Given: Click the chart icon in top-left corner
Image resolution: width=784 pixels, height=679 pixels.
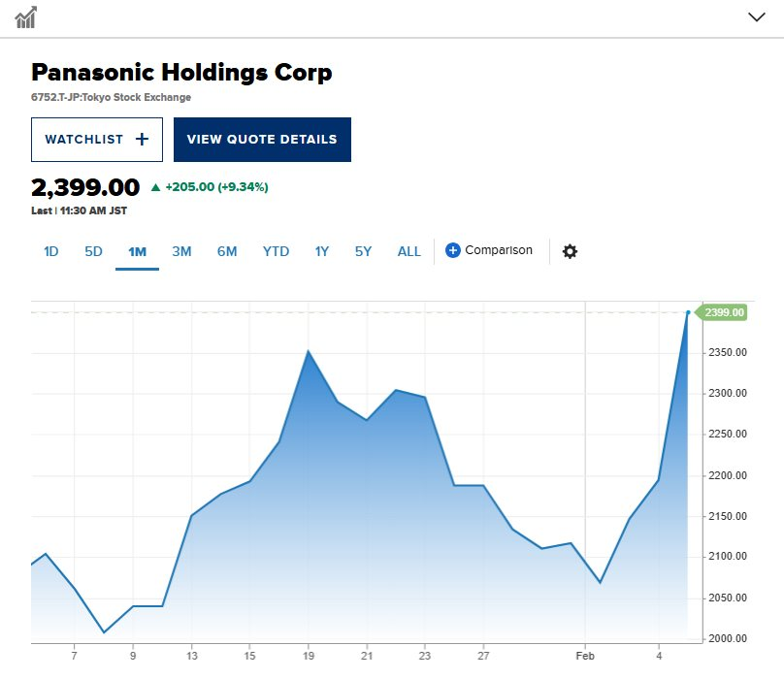Looking at the screenshot, I should click(26, 16).
